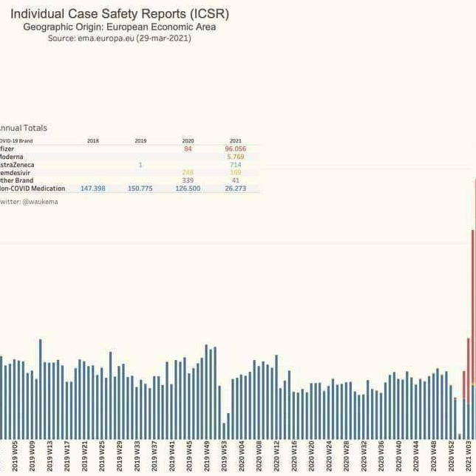The height and width of the screenshot is (476, 476).
Task: Click Non-COVID Medication 2018 total 147.398
Action: (x=93, y=188)
